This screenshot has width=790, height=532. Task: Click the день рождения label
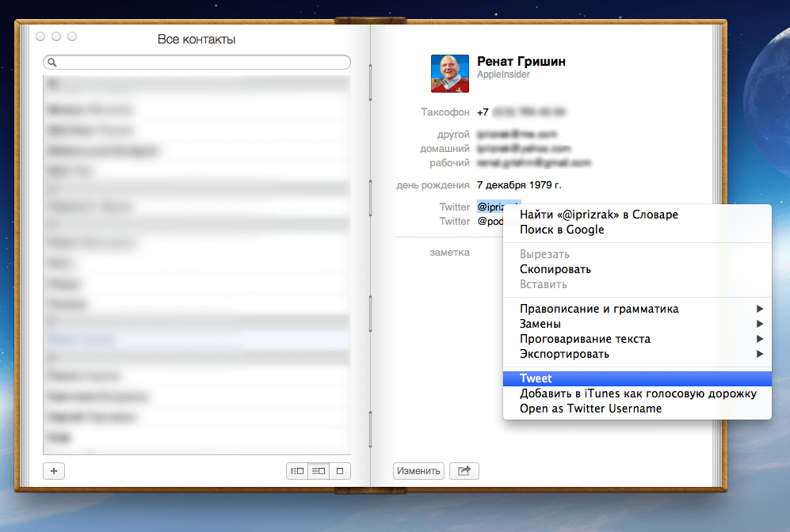[x=433, y=185]
